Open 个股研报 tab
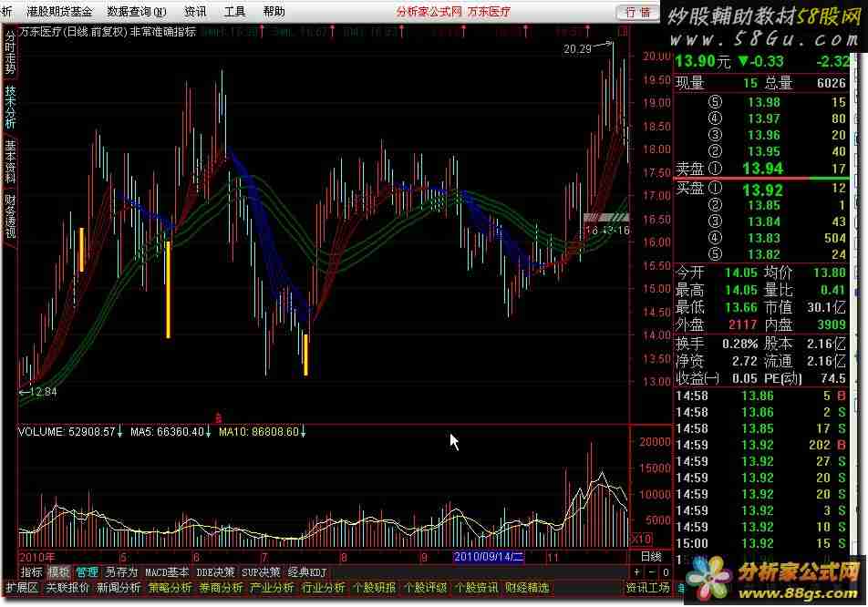The image size is (868, 607). [374, 588]
